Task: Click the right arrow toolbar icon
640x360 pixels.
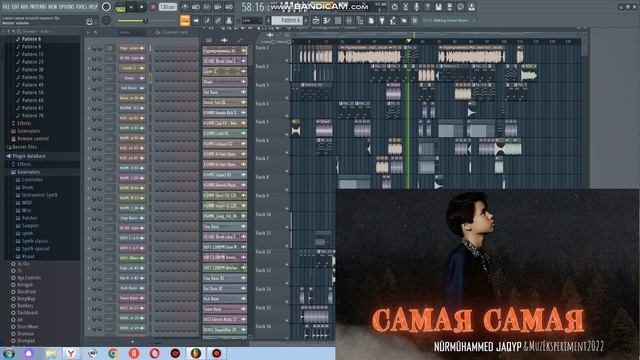Action: [x=196, y=20]
